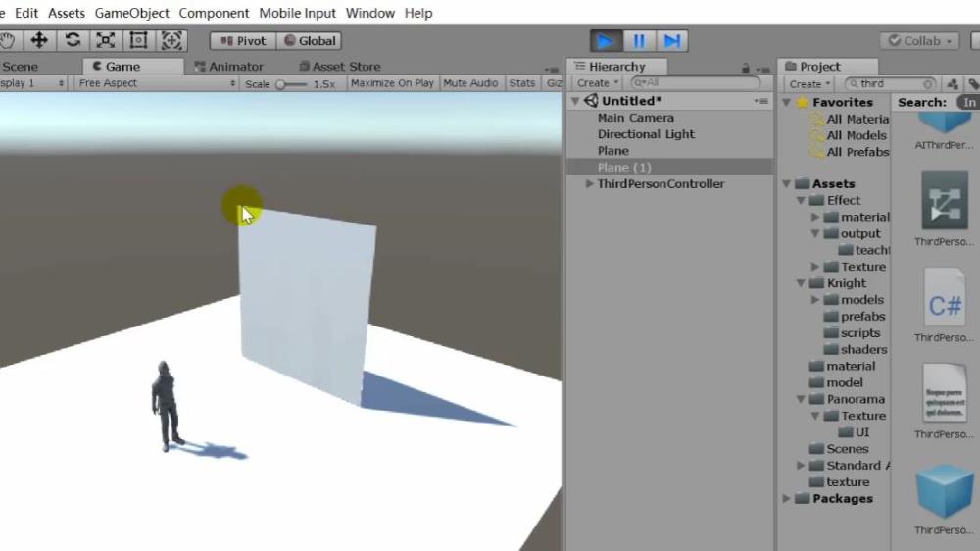Viewport: 980px width, 551px height.
Task: Expand ThirdPersonController in Hierarchy
Action: point(589,184)
